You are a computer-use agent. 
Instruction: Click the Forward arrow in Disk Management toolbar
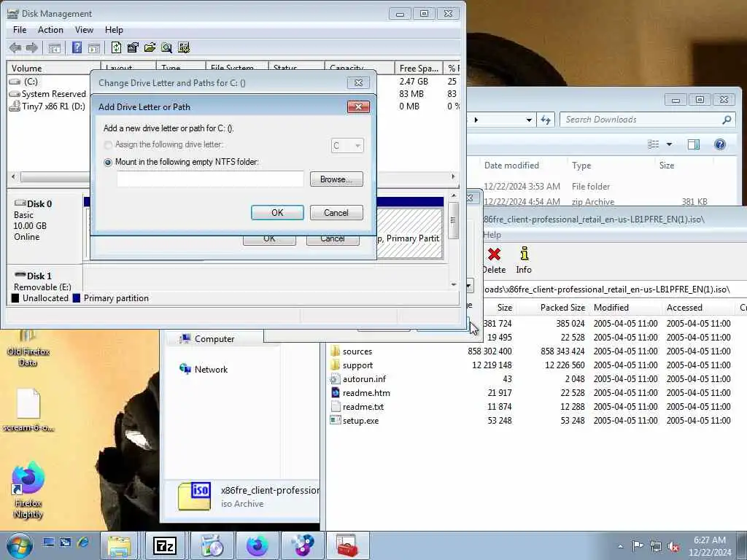[x=32, y=47]
